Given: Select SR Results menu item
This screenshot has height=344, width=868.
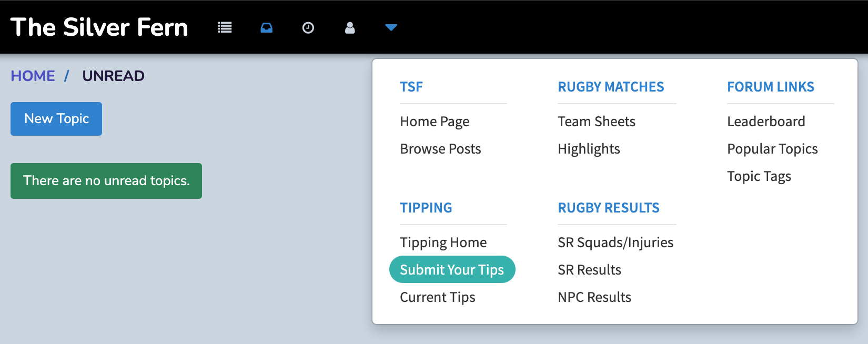Looking at the screenshot, I should 589,270.
